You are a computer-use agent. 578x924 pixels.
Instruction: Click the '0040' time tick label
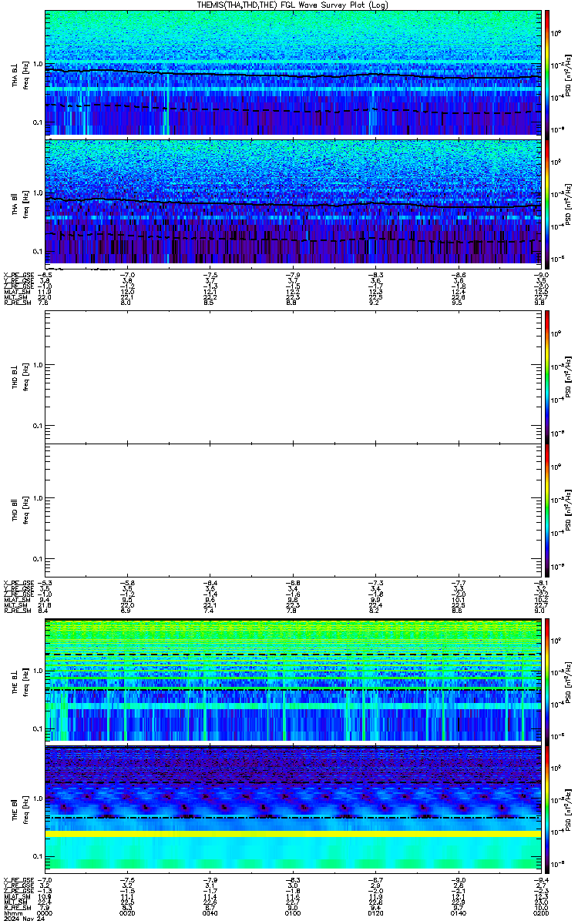pos(210,912)
